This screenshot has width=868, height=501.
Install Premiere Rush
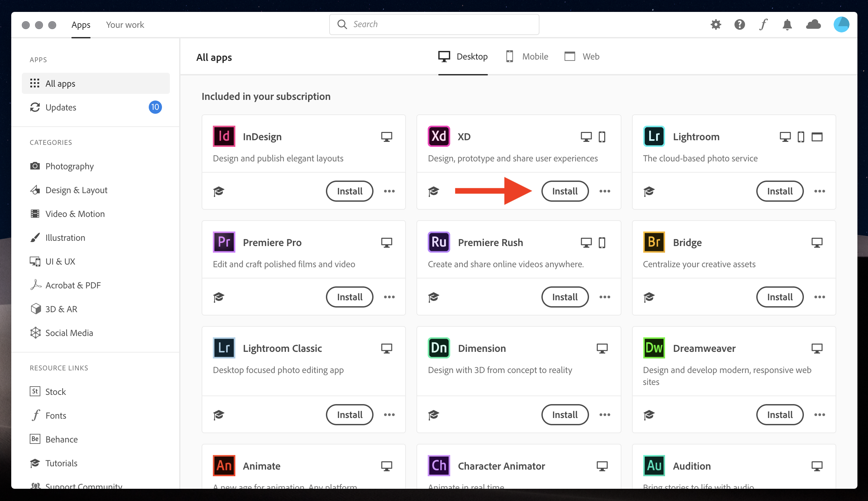point(565,297)
